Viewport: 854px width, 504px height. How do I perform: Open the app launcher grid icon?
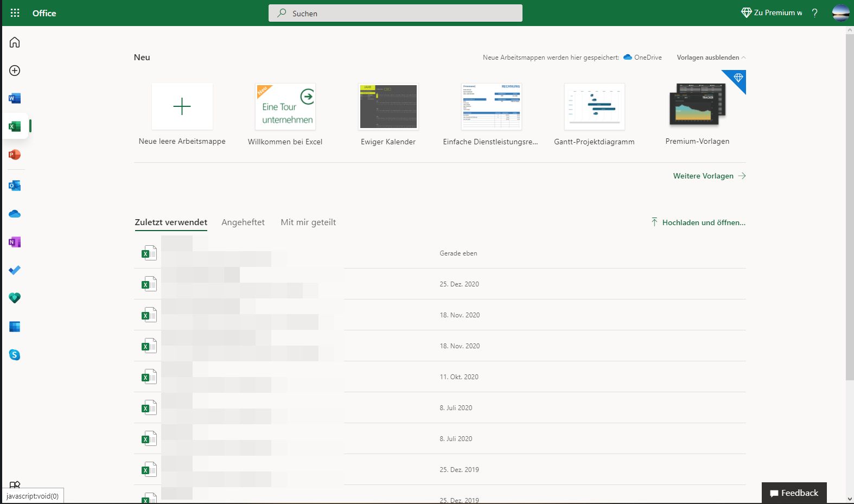click(x=15, y=13)
